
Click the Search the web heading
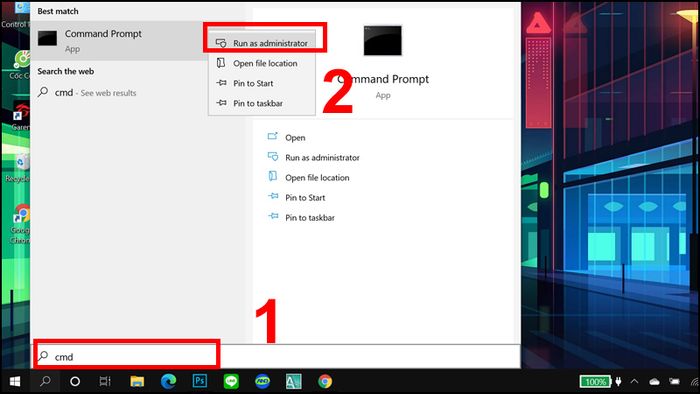point(66,71)
